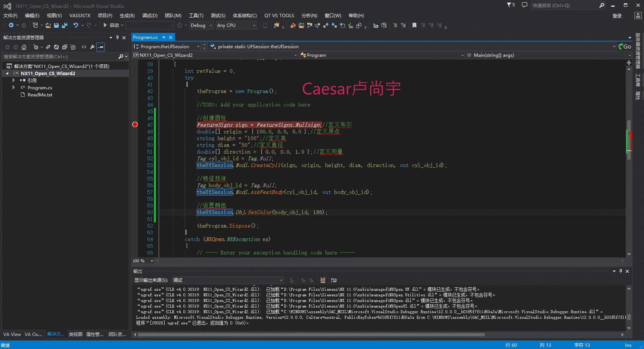This screenshot has width=644, height=349.
Task: Toggle bookmark with the bookmark icon
Action: pos(414,25)
